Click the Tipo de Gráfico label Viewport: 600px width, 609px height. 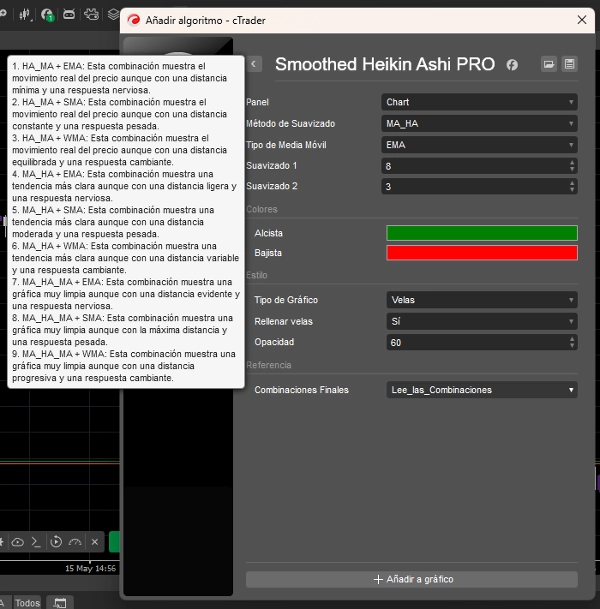point(286,300)
